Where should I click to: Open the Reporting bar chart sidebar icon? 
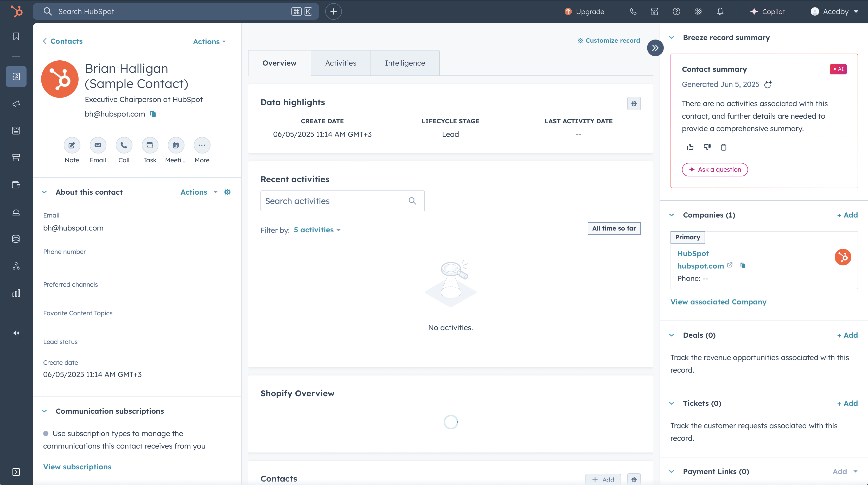coord(16,293)
